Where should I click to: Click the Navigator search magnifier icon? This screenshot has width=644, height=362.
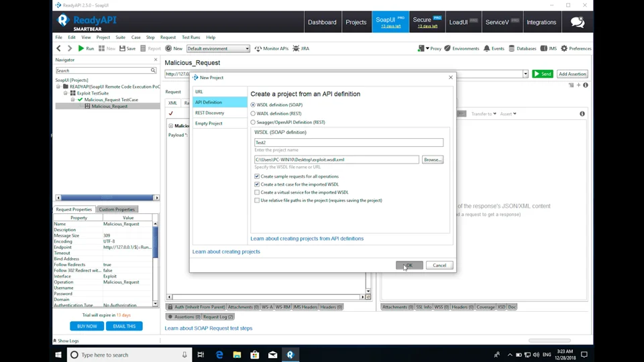[153, 70]
